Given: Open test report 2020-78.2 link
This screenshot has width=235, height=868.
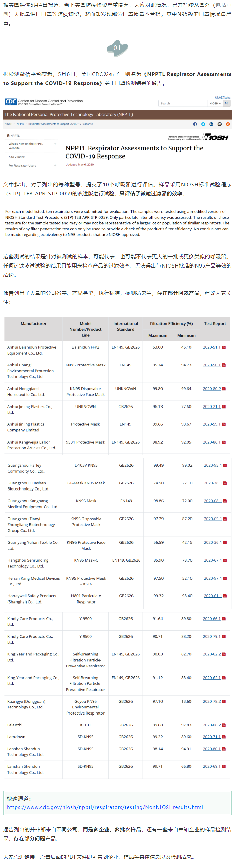Looking at the screenshot, I should (x=211, y=701).
